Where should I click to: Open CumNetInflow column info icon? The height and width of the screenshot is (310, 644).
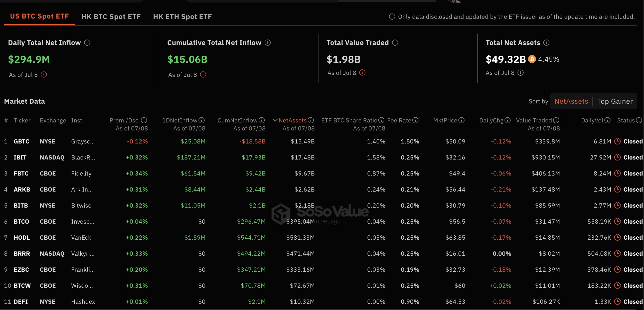click(262, 120)
